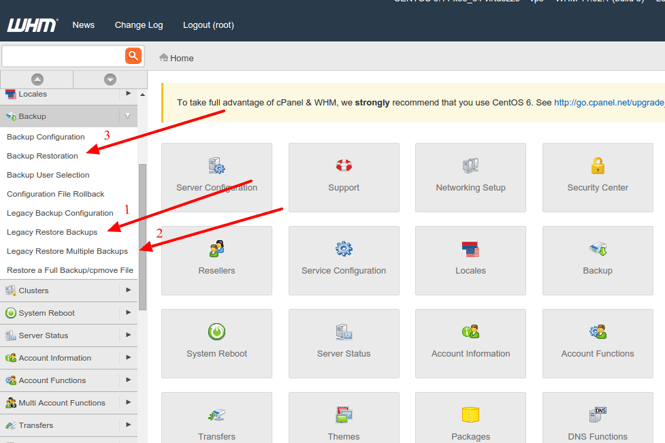
Task: Open the Locales flag tile icon
Action: click(470, 249)
